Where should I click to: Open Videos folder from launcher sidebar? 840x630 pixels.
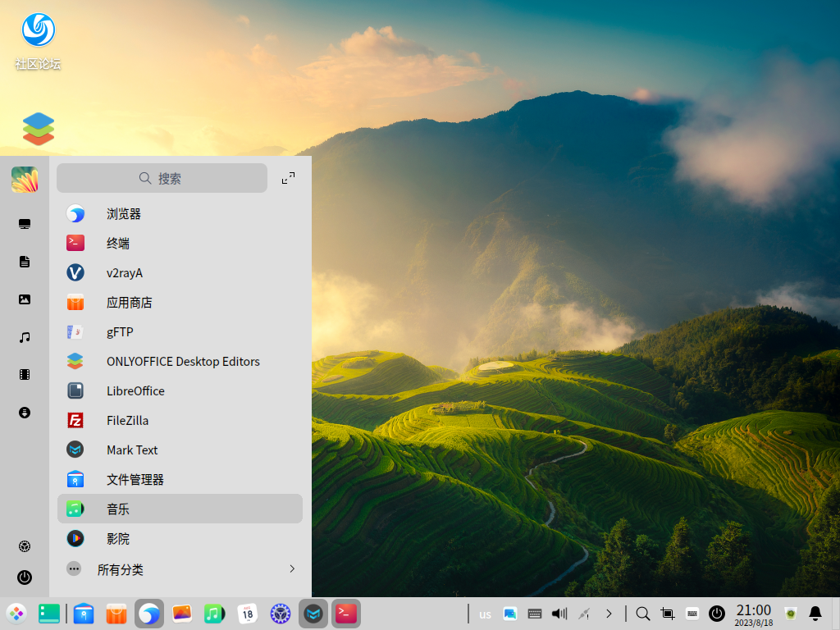point(25,374)
